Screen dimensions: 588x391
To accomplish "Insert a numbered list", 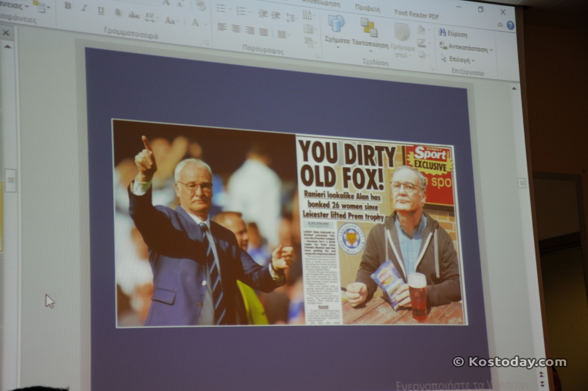I will click(243, 11).
